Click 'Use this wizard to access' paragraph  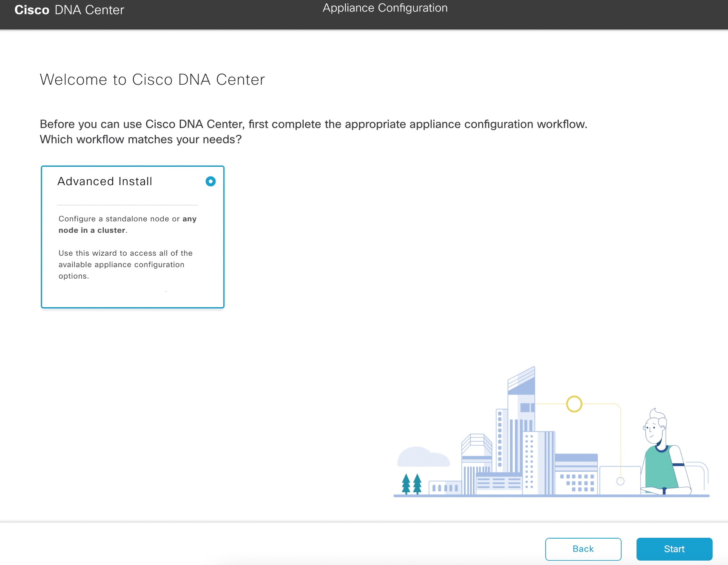point(125,264)
